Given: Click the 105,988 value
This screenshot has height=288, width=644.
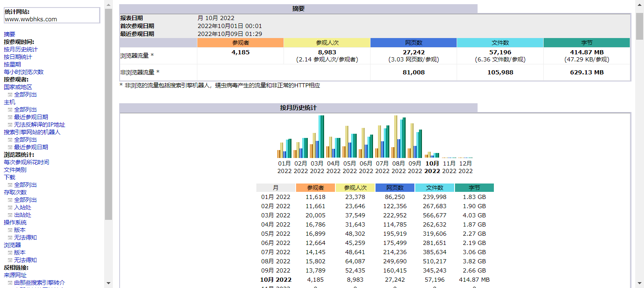Looking at the screenshot, I should click(x=500, y=72).
